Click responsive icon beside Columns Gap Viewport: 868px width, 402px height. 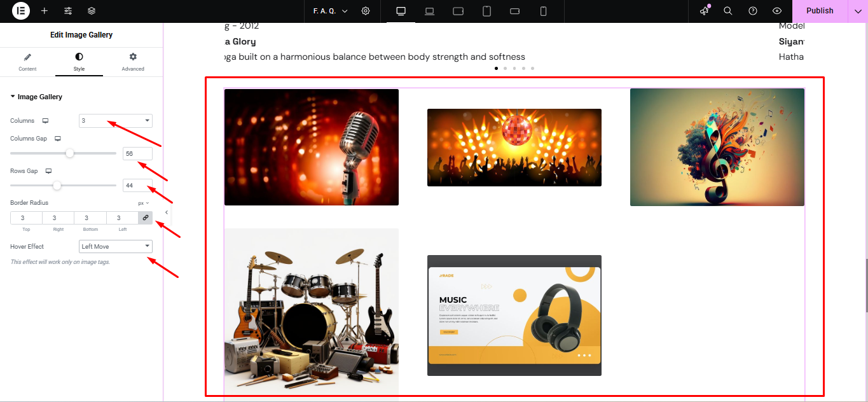(x=58, y=138)
